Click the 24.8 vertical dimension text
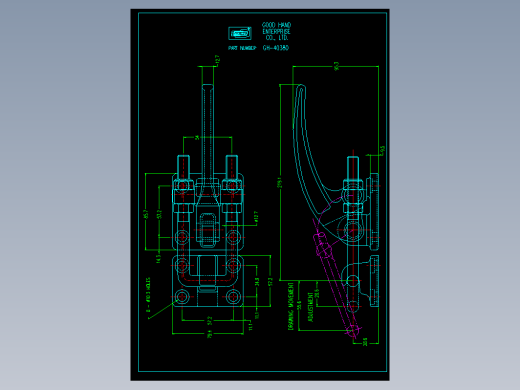The height and width of the screenshot is (390, 520). click(257, 282)
